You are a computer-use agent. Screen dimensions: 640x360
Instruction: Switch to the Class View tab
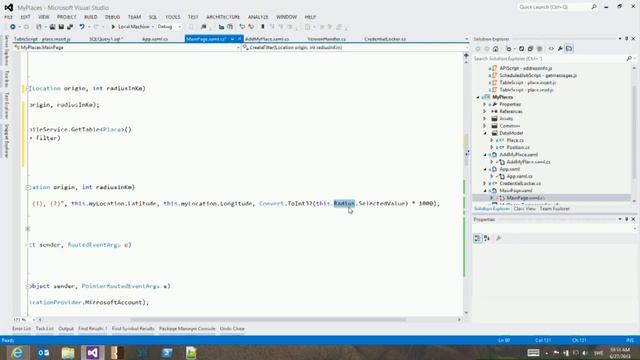(x=524, y=209)
